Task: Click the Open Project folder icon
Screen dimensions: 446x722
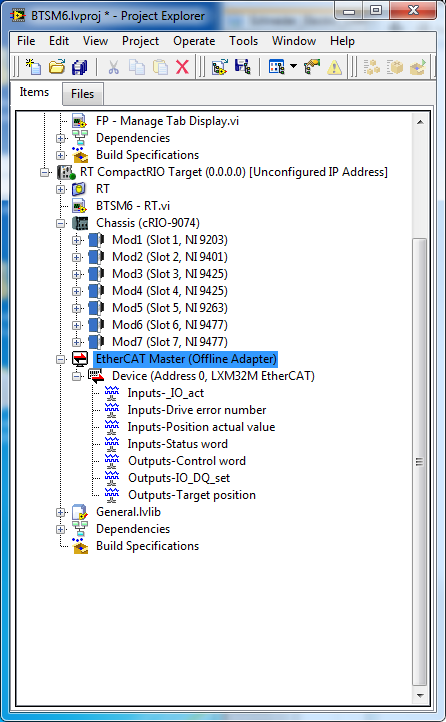Action: 57,67
